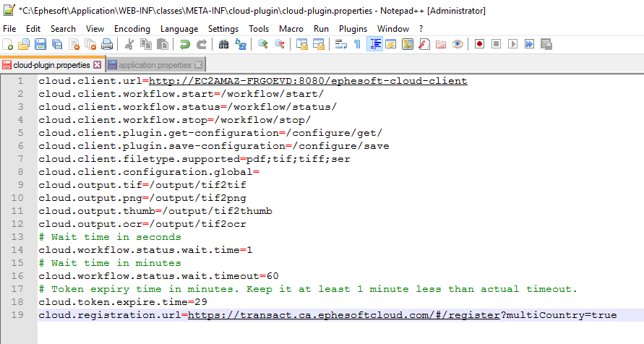Toggle Show All Characters pilcrow icon

(357, 44)
